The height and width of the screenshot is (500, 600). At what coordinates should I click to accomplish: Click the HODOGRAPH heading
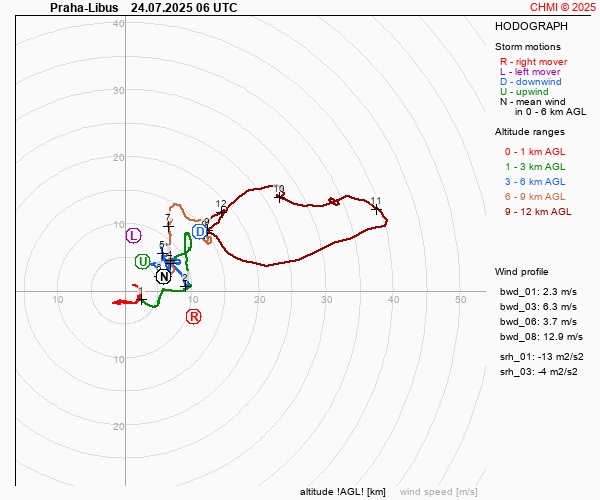click(x=531, y=26)
